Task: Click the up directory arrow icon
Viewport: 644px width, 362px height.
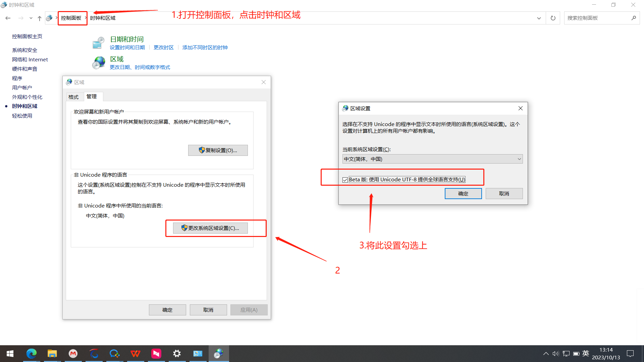Action: coord(40,18)
